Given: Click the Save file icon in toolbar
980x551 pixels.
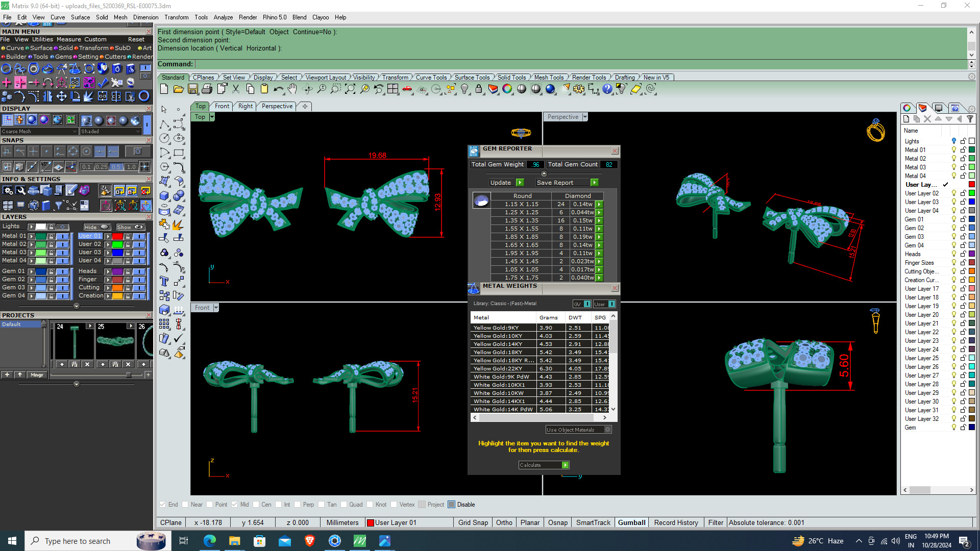Looking at the screenshot, I should tap(192, 89).
